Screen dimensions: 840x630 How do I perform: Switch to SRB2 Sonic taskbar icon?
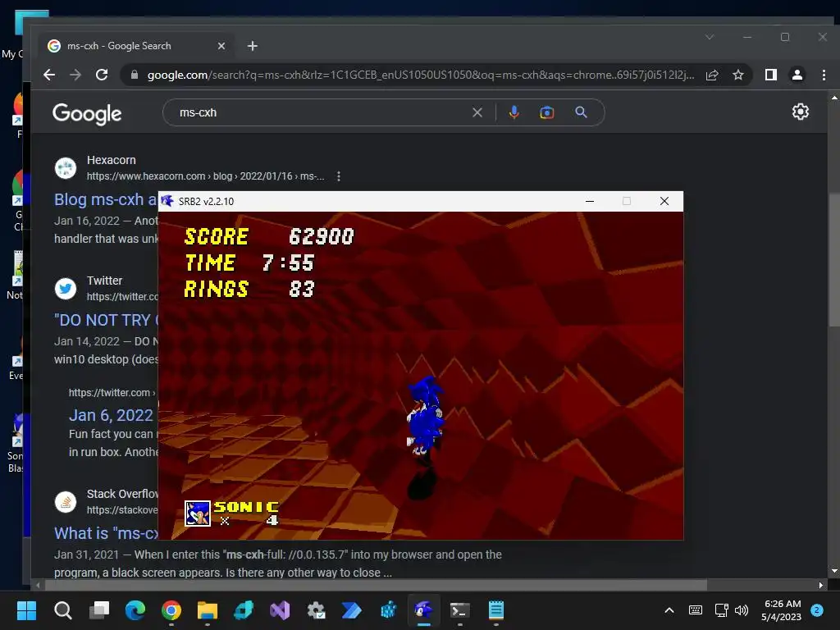pos(424,610)
